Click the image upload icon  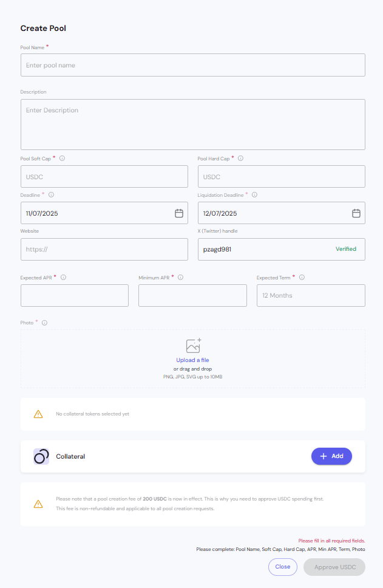click(x=193, y=346)
